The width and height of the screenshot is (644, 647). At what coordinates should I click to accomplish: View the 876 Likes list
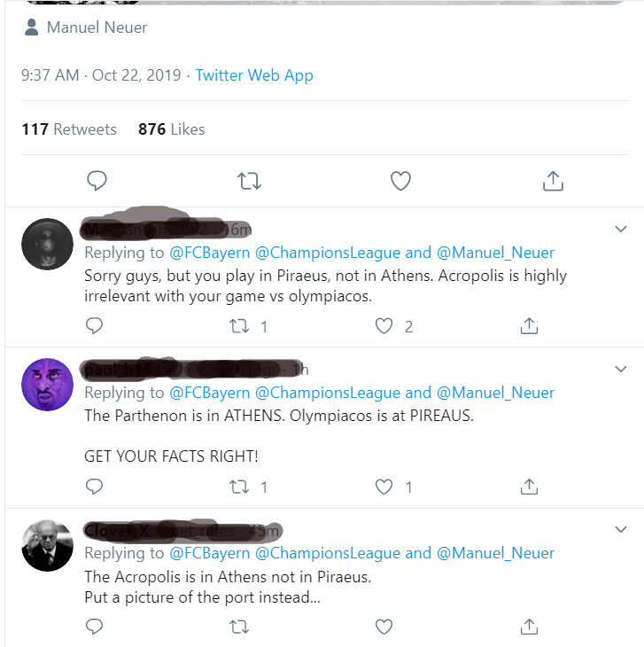pos(171,129)
